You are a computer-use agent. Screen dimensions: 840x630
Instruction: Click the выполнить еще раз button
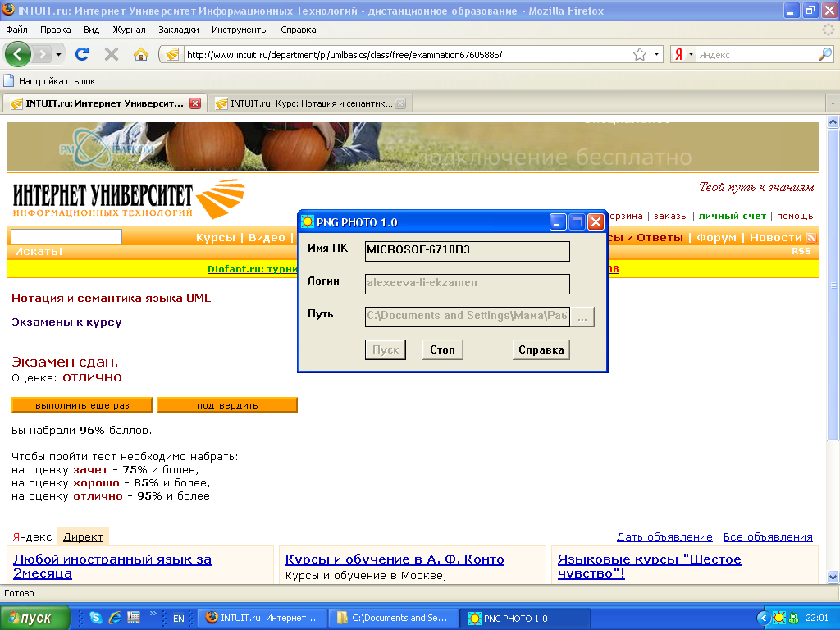pos(82,405)
